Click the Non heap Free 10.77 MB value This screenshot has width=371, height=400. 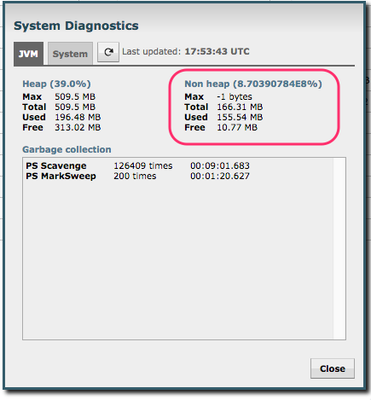coord(237,127)
